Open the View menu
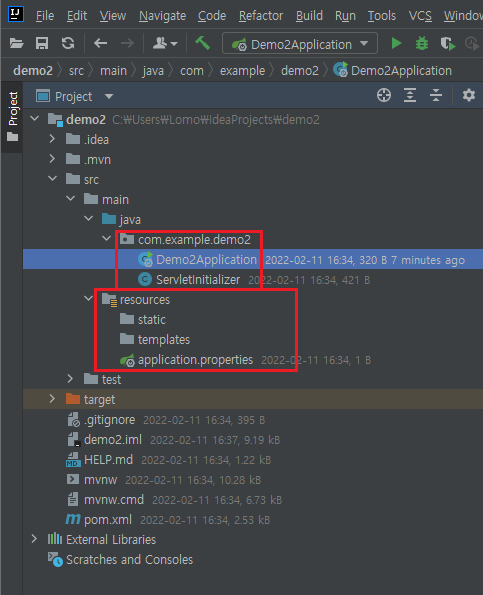 tap(113, 16)
